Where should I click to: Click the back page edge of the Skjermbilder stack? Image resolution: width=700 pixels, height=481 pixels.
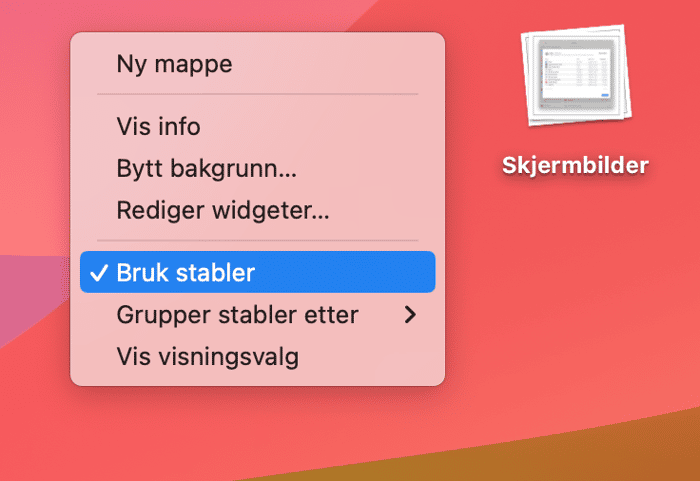coord(627,71)
